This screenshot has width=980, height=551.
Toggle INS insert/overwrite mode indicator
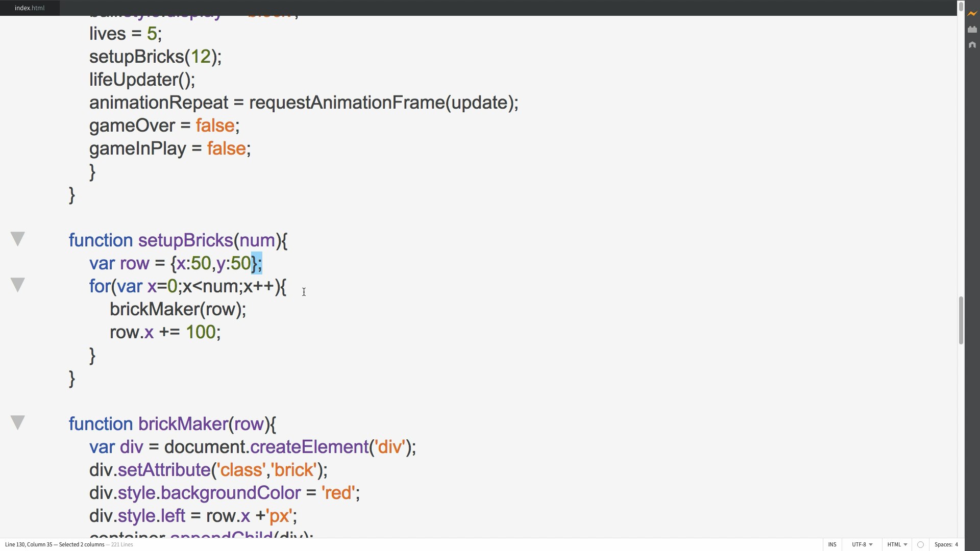click(832, 545)
